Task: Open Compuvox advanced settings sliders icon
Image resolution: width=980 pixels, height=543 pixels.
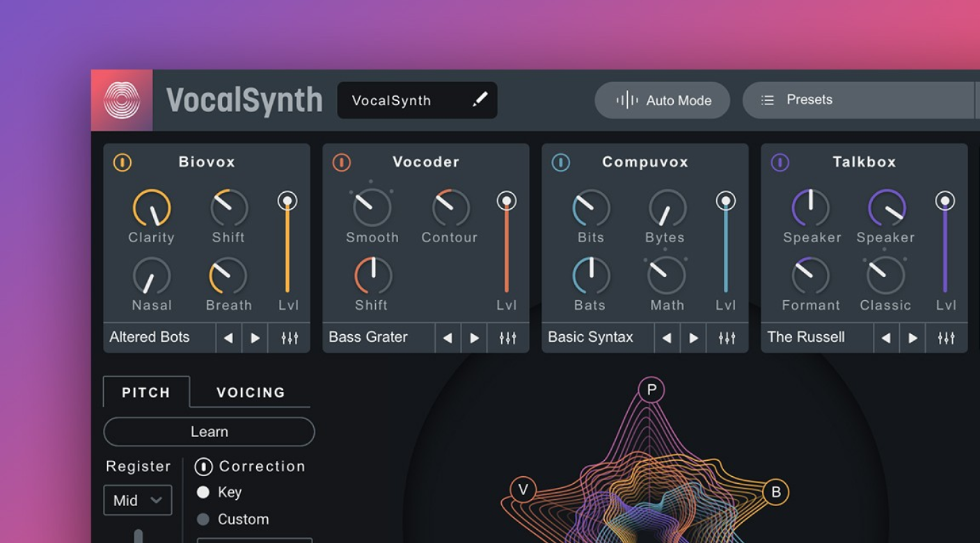Action: pyautogui.click(x=727, y=338)
